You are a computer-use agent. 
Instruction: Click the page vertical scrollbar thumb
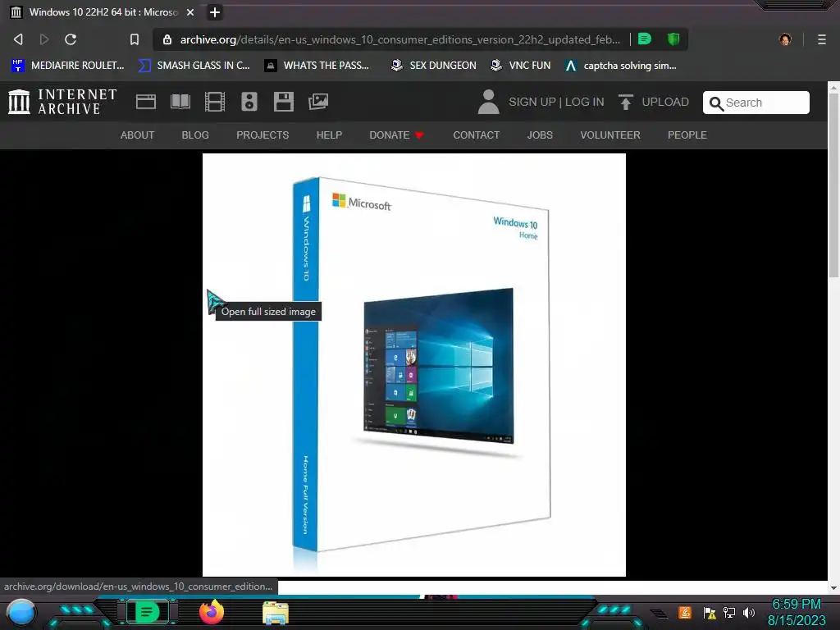coord(833,185)
